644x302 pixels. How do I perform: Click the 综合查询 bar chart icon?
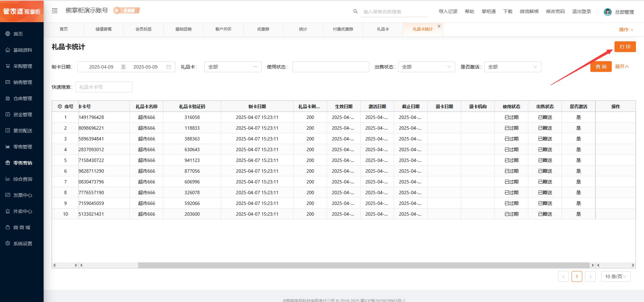pos(8,179)
